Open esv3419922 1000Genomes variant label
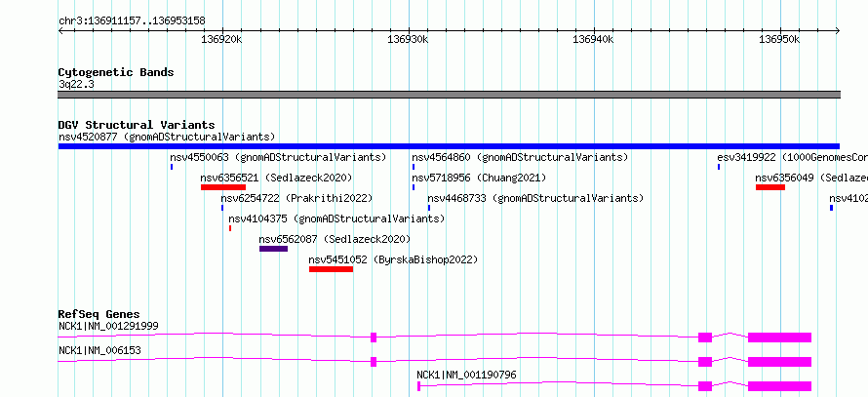The image size is (868, 397). point(792,157)
